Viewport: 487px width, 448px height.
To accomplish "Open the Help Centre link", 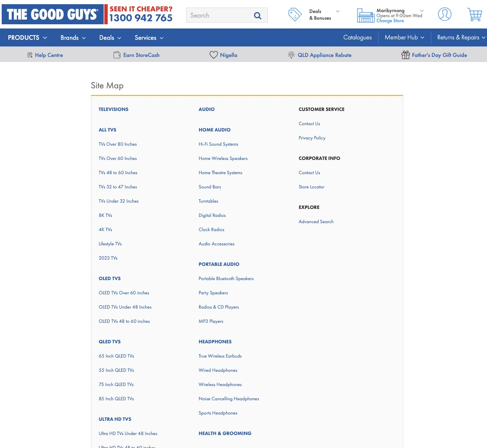I will pos(49,55).
